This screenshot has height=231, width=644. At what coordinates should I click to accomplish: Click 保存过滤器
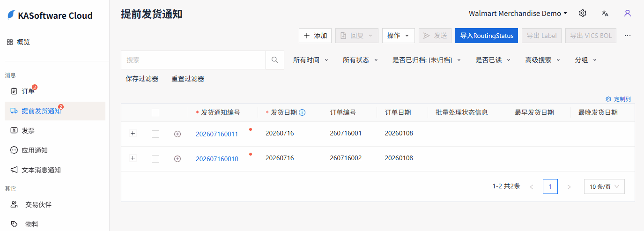point(142,79)
